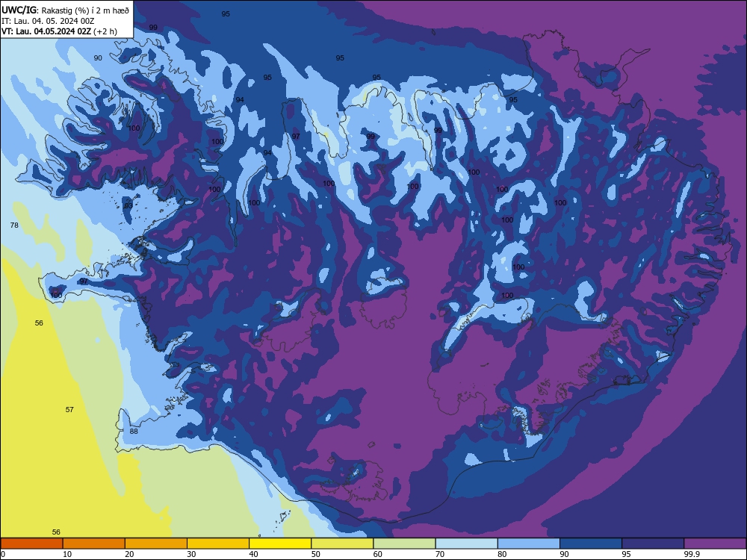Image resolution: width=747 pixels, height=560 pixels.
Task: Select the legend tick label 40
Action: click(x=253, y=554)
